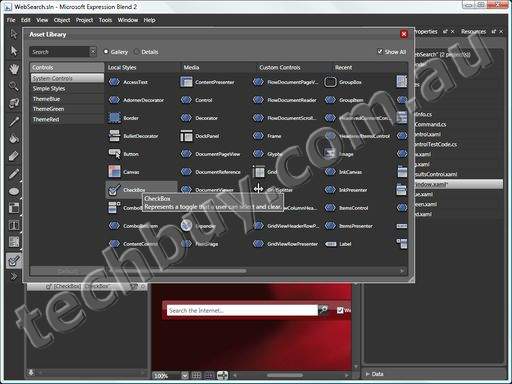Open the zoom percentage dropdown
This screenshot has height=384, width=512.
click(x=185, y=376)
